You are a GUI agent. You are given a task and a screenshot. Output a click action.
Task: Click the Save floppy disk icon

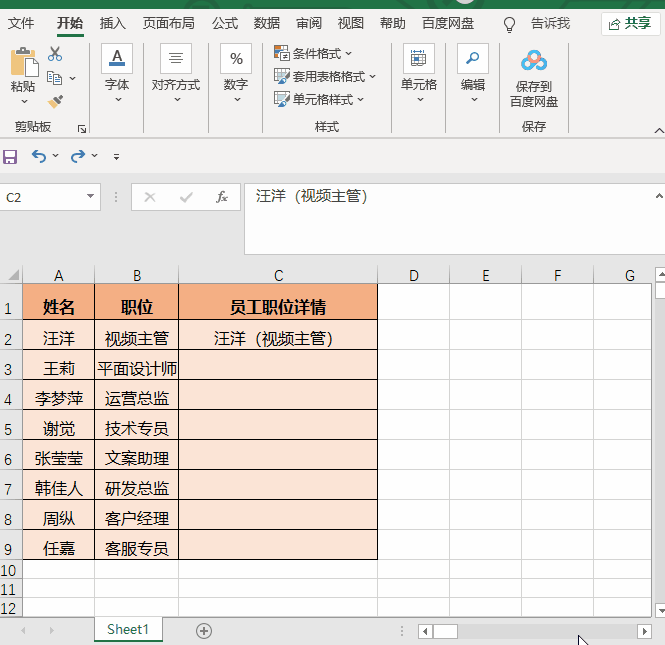click(10, 156)
